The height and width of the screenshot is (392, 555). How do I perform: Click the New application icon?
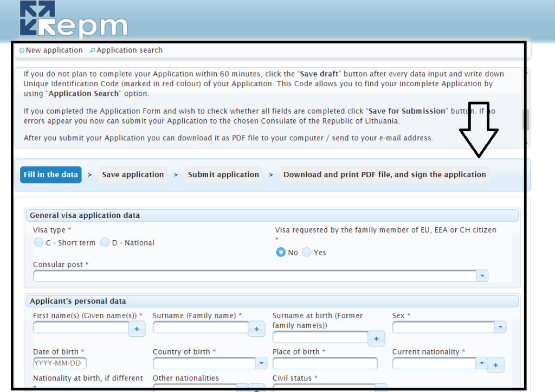point(22,50)
